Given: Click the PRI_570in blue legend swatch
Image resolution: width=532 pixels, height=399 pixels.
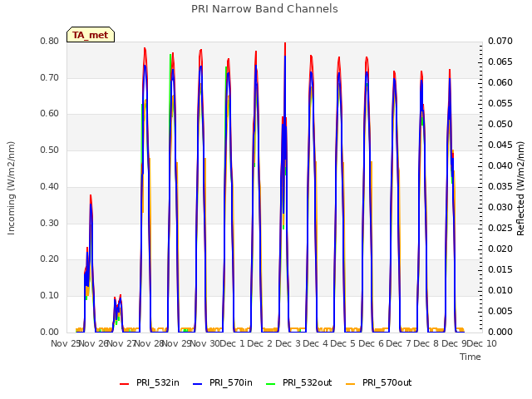Looking at the screenshot, I should coord(198,384).
